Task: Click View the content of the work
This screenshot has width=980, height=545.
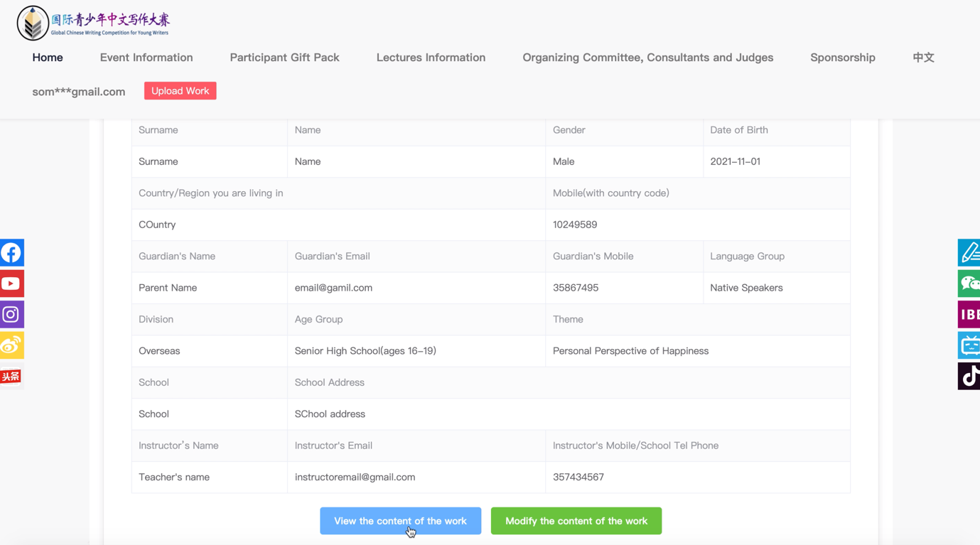Action: pos(400,521)
